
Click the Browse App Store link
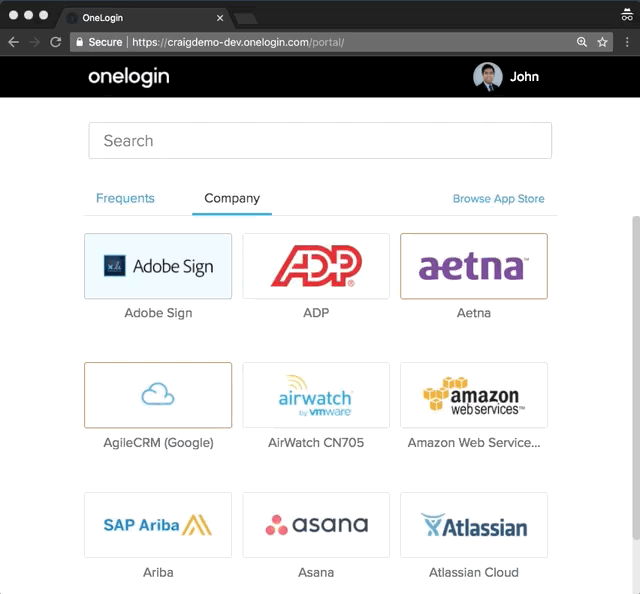(x=498, y=199)
